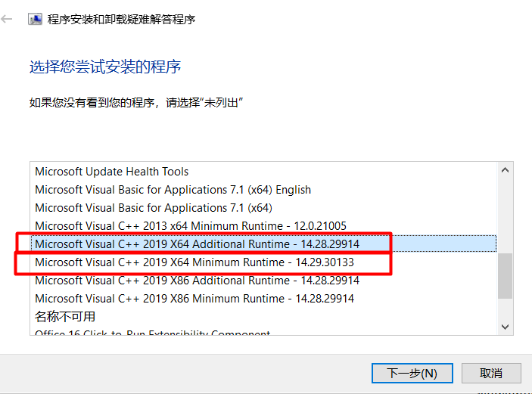532x394 pixels.
Task: Select Visual C++ 2019 X64 Minimum Runtime 14.29.30133
Action: pos(263,262)
